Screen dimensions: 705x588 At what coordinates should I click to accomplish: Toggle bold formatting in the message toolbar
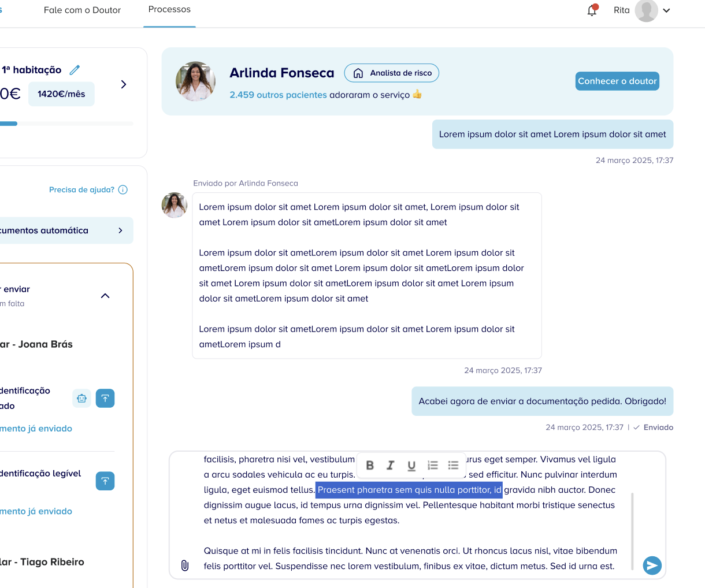coord(370,466)
